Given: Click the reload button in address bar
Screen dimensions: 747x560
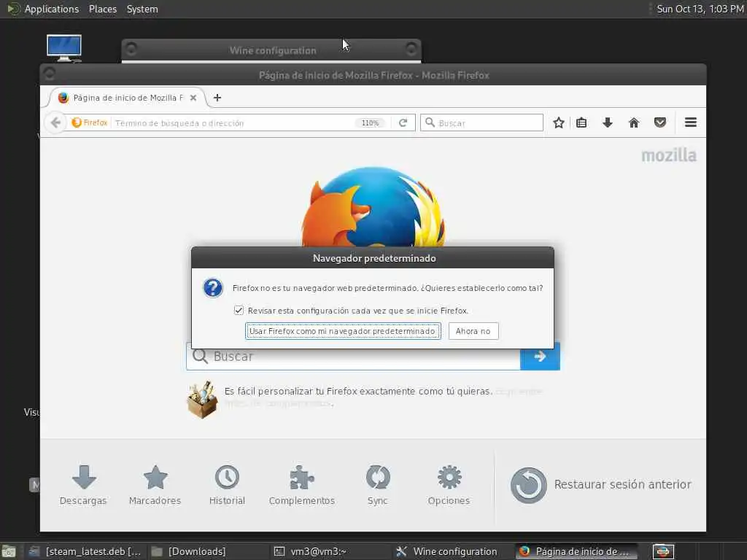Looking at the screenshot, I should 403,122.
